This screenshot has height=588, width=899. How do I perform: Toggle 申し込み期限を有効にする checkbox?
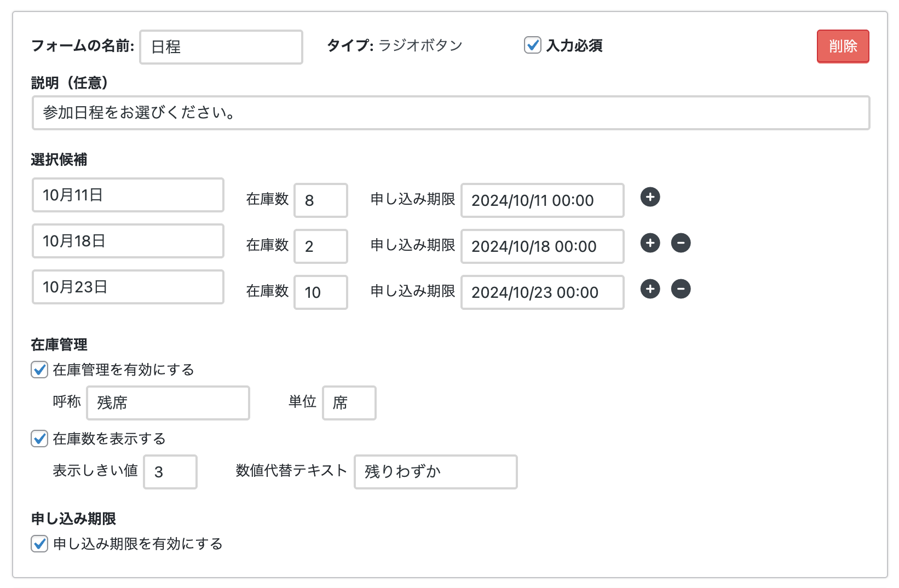click(39, 544)
